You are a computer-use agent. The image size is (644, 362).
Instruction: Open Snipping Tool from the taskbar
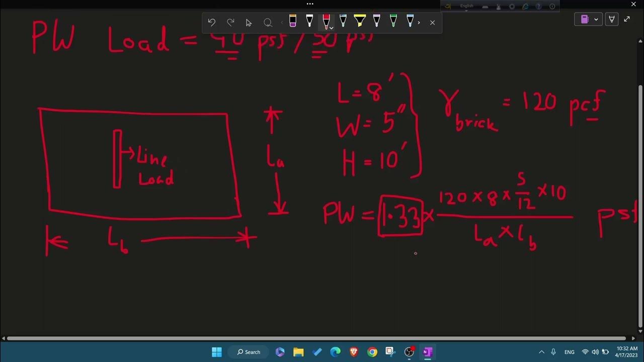[x=390, y=352]
